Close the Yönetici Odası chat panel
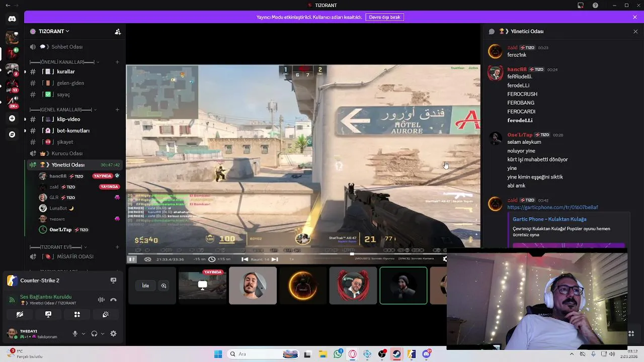Viewport: 644px width, 362px height. [x=635, y=31]
